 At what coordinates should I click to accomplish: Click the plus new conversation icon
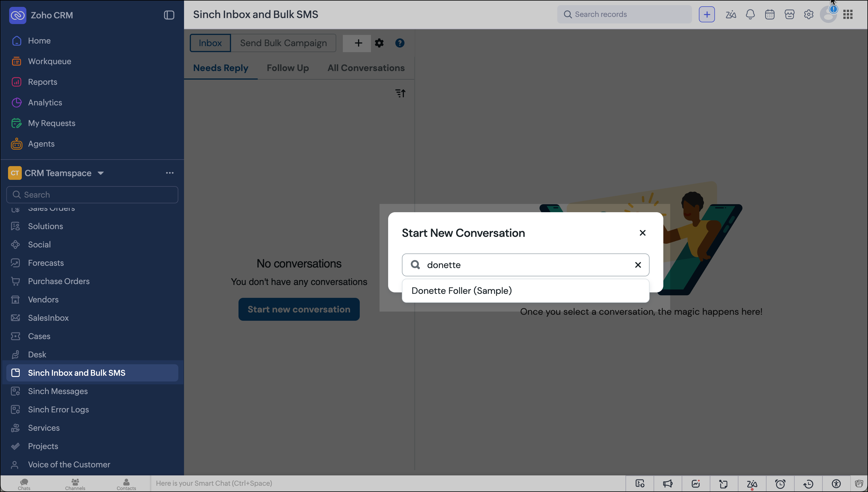coord(358,43)
